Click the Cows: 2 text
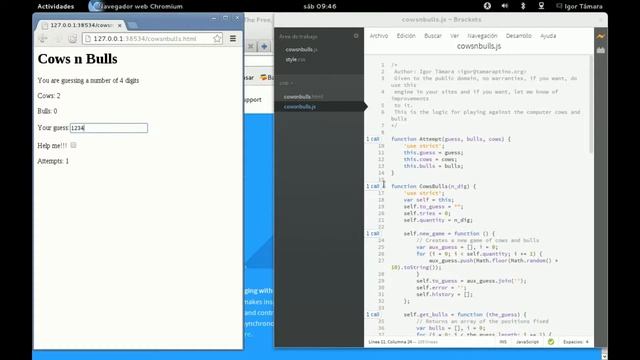Viewport: 640px width, 360px height. tap(49, 96)
